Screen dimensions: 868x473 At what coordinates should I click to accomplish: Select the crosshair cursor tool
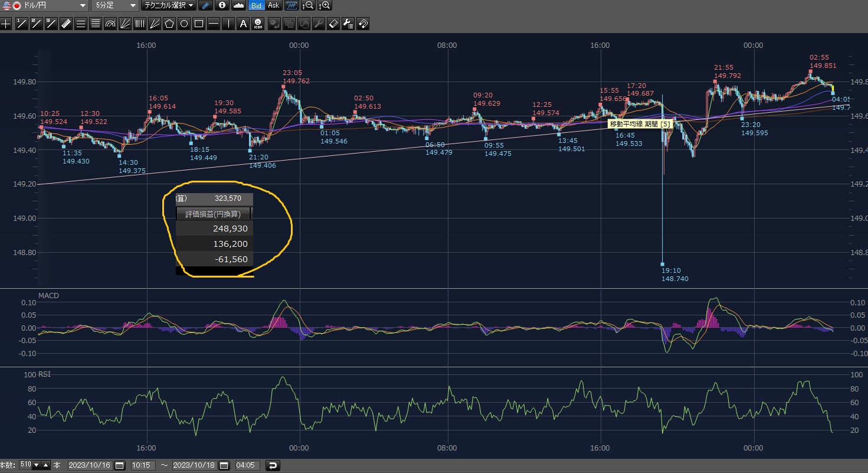click(x=6, y=24)
